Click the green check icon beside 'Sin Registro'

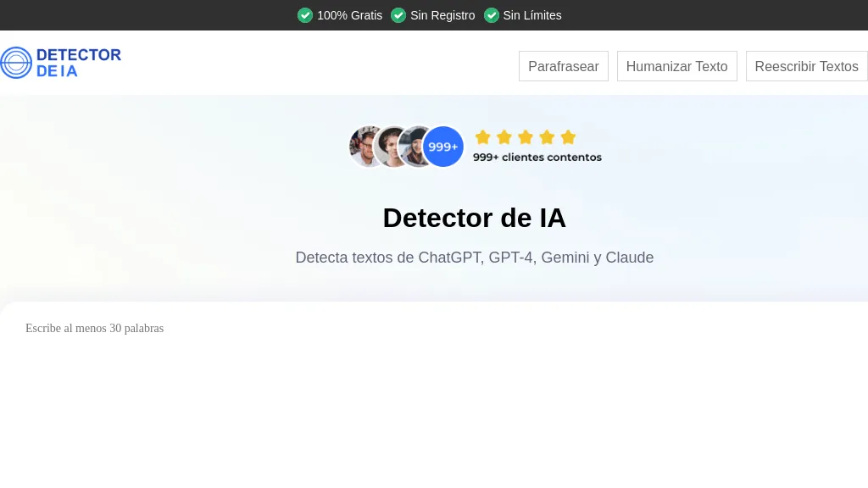398,15
